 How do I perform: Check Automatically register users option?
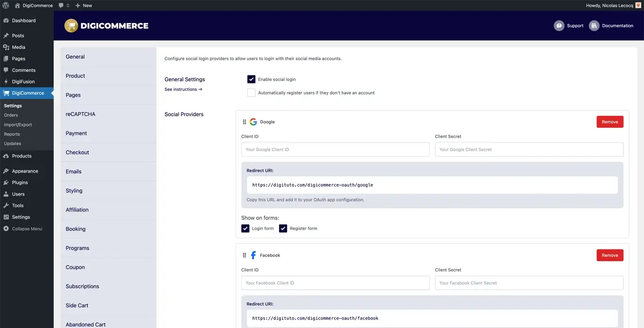(x=251, y=93)
